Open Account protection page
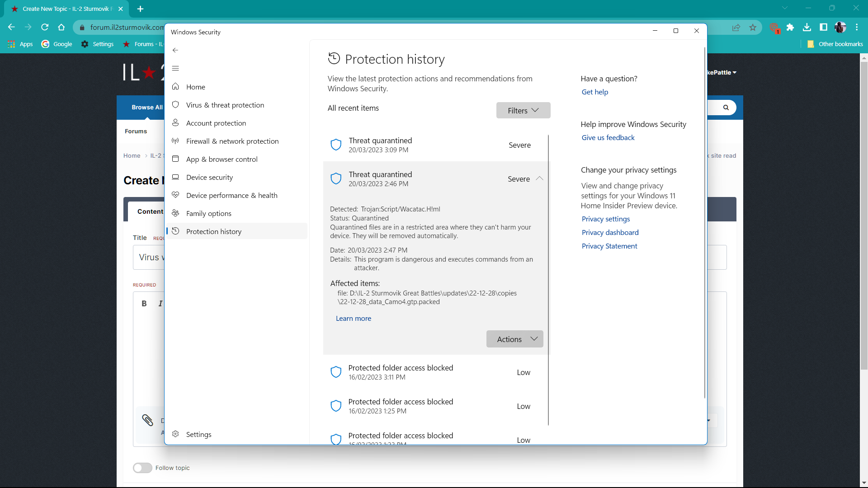868x488 pixels. coord(237,123)
